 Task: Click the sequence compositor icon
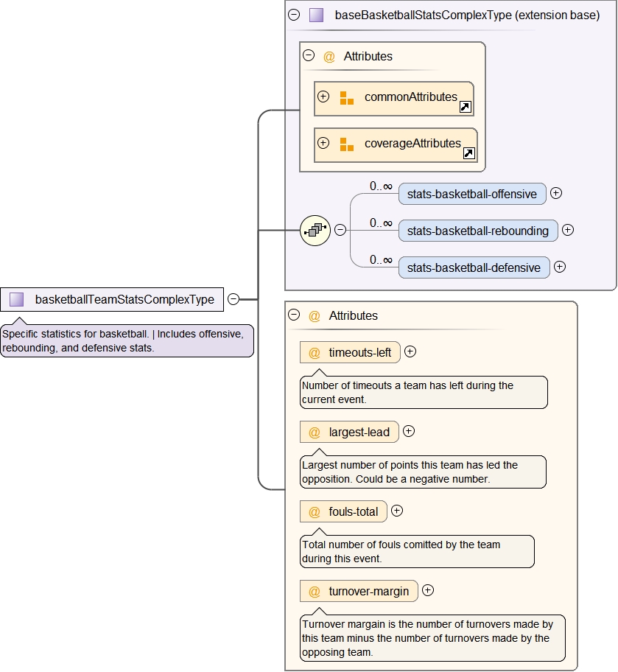tap(315, 230)
